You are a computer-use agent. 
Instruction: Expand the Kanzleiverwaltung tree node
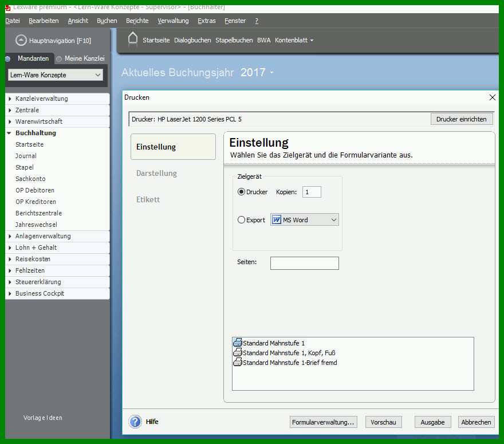10,99
